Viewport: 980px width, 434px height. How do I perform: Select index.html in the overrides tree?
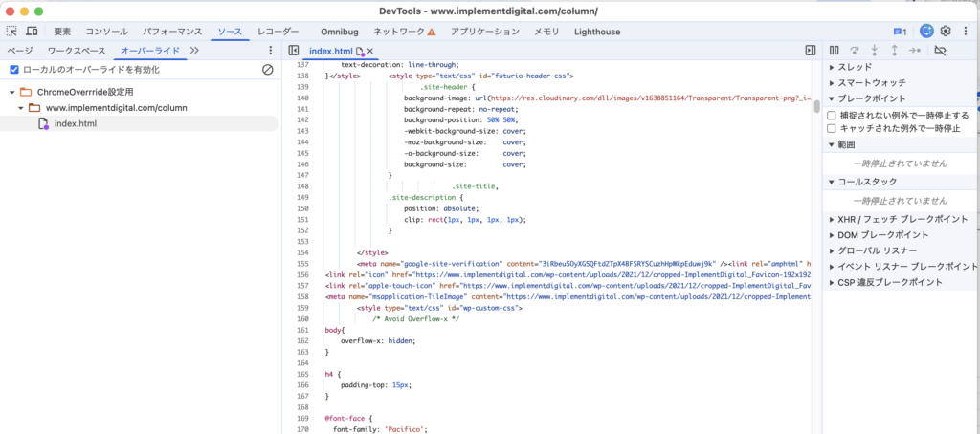[x=75, y=124]
